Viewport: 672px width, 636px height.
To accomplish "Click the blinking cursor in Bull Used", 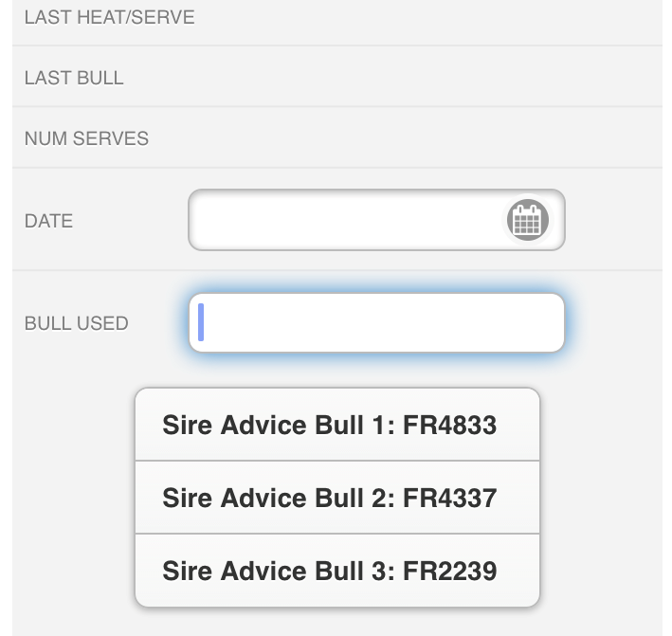I will [x=201, y=323].
